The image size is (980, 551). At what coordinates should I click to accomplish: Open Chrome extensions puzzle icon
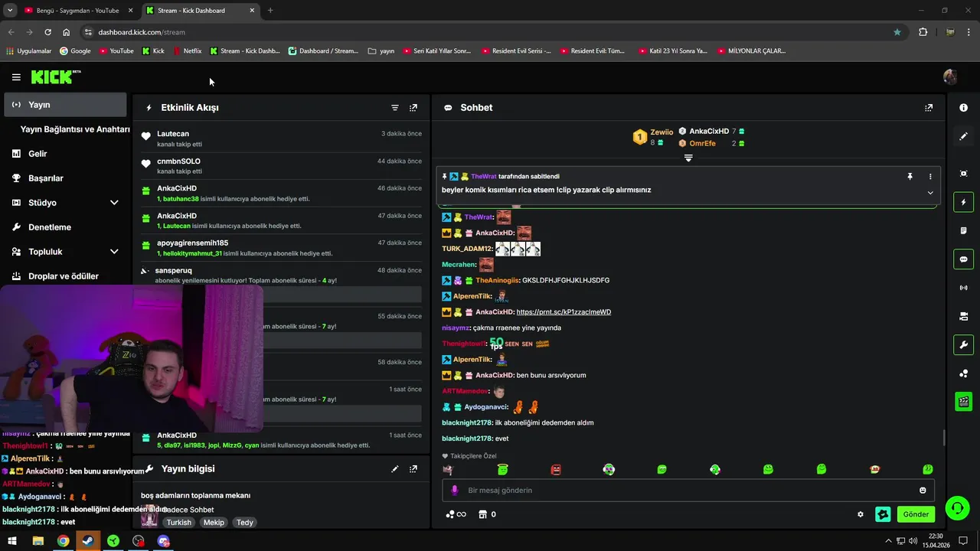923,32
